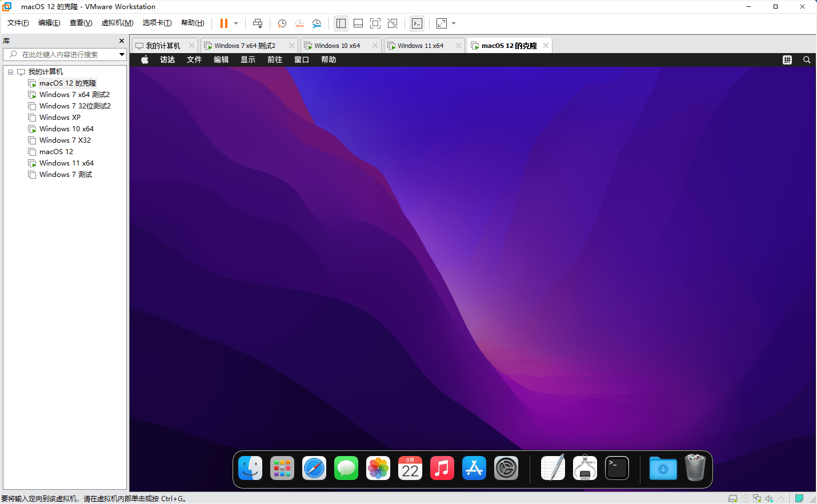Open the 帮助(H) menu in VMware
The height and width of the screenshot is (504, 817).
click(x=193, y=23)
